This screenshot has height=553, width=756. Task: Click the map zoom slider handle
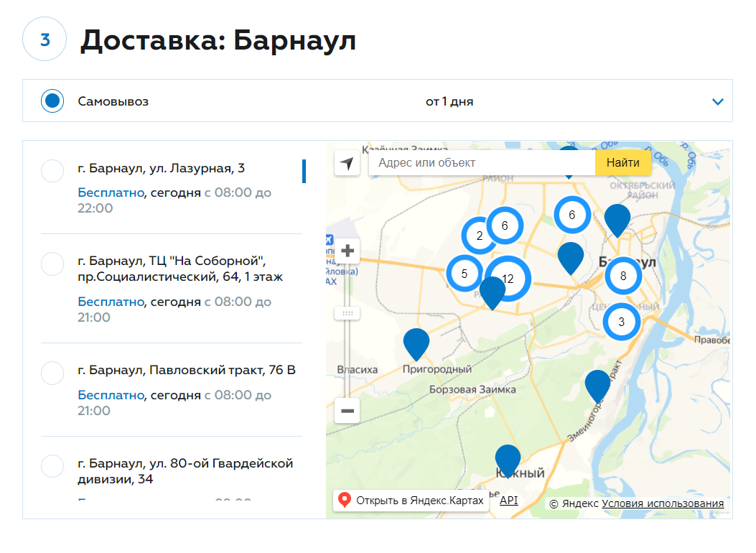point(347,313)
